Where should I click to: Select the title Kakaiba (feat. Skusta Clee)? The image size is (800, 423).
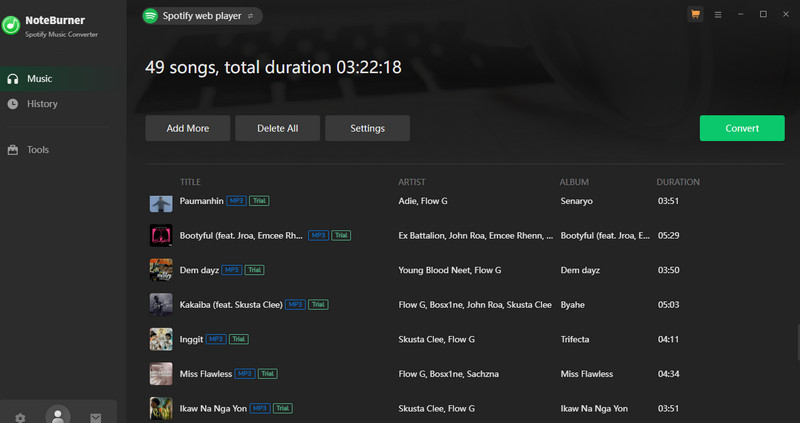[x=231, y=305]
